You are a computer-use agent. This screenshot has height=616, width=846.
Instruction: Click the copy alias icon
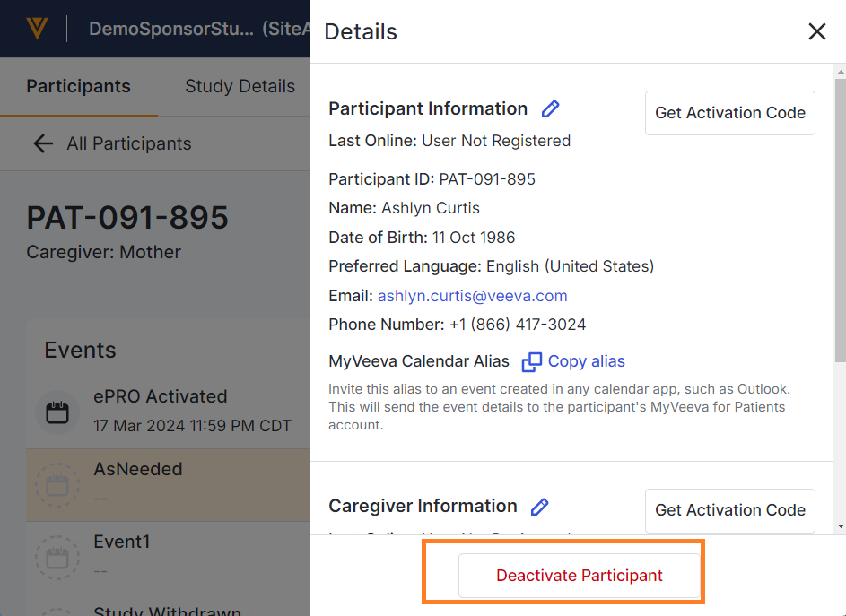click(x=532, y=361)
